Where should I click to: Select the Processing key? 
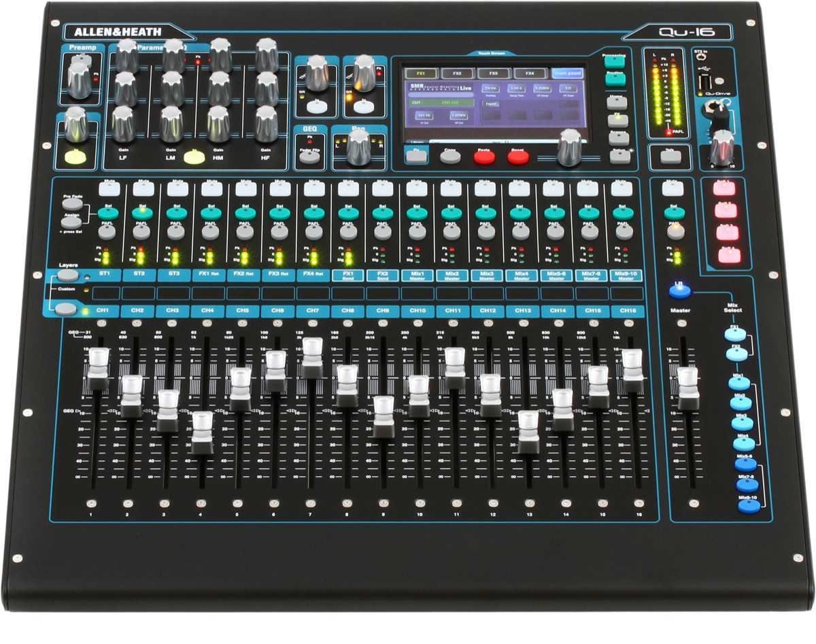coord(615,61)
